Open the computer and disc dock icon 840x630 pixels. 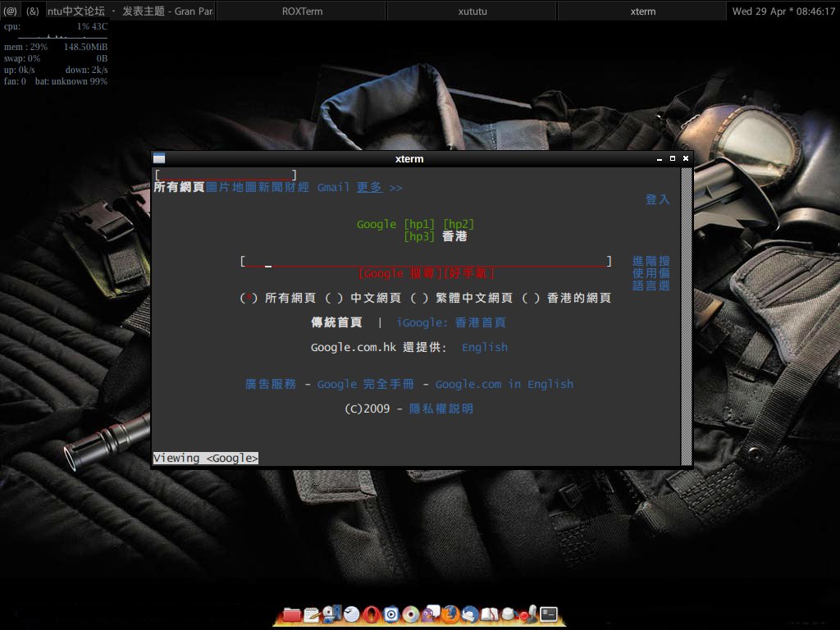[331, 614]
